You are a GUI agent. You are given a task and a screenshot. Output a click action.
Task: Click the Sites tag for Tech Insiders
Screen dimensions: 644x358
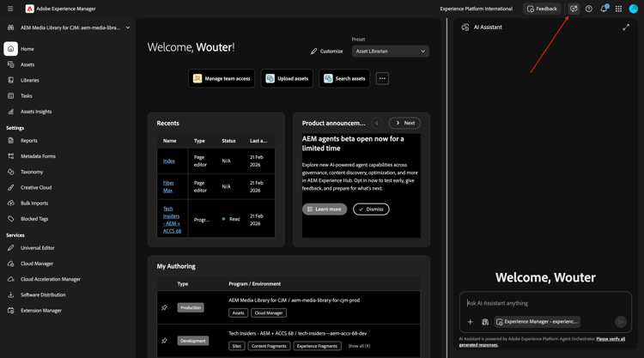tap(237, 346)
